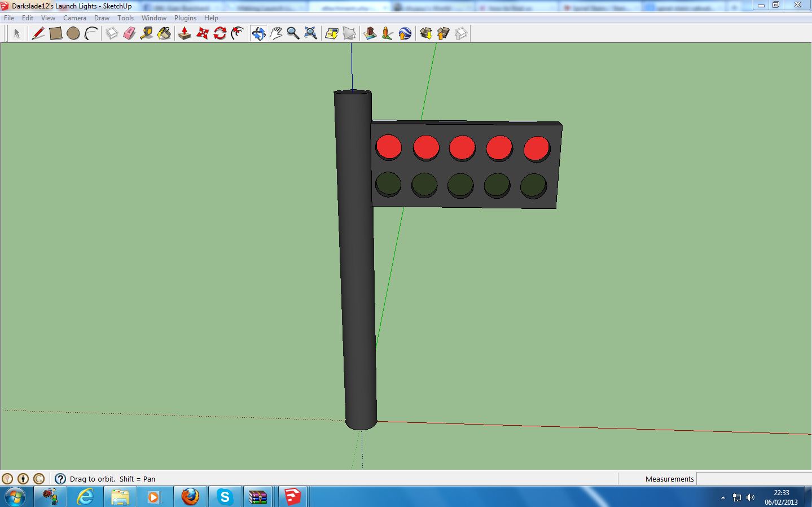
Task: Select the Paint Bucket tool
Action: click(x=164, y=34)
